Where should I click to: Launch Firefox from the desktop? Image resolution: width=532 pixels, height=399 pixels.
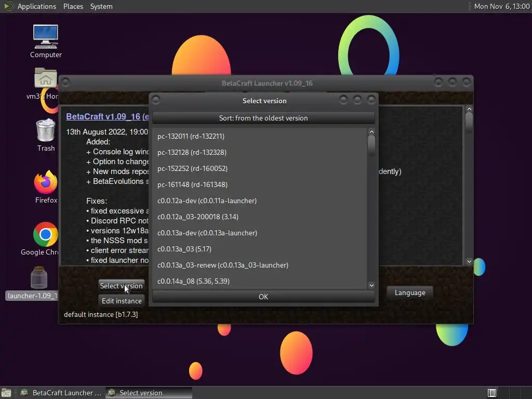46,187
